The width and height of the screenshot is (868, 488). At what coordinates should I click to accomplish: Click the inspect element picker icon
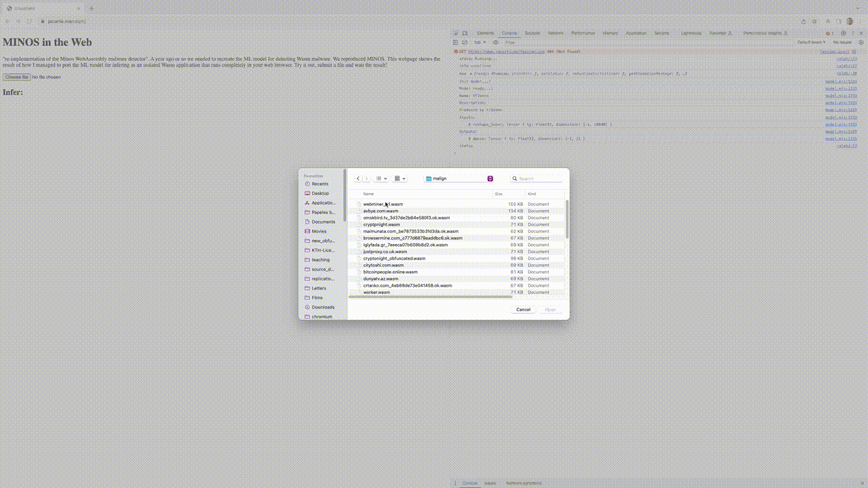456,33
